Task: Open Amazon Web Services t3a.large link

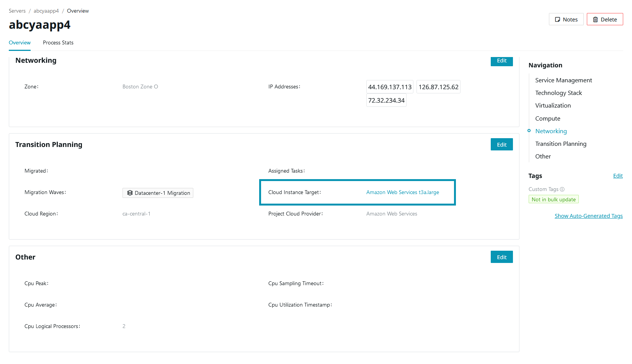Action: (402, 192)
